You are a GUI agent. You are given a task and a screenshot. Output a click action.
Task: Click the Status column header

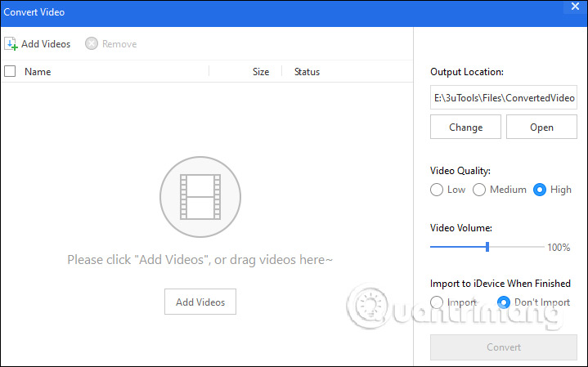[x=307, y=72]
